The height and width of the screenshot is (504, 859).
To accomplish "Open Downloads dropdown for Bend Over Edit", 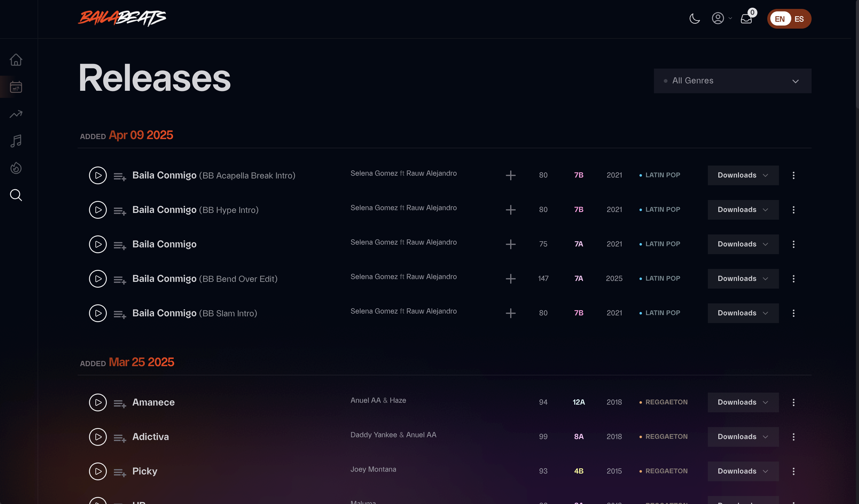I will coord(743,279).
